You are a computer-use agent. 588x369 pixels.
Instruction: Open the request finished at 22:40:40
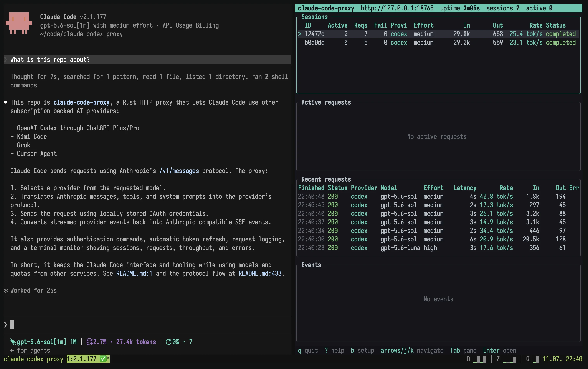[x=438, y=213]
